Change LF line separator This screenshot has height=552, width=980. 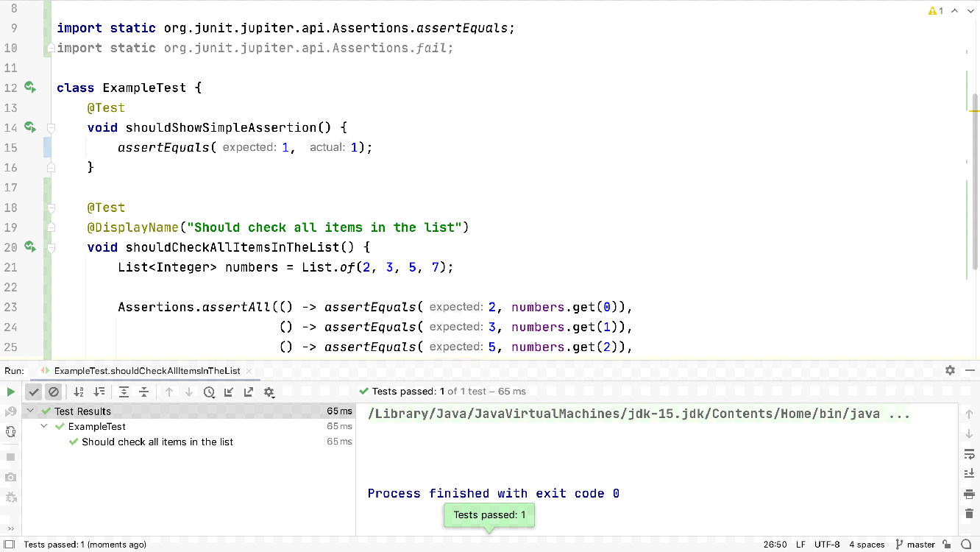pyautogui.click(x=800, y=545)
